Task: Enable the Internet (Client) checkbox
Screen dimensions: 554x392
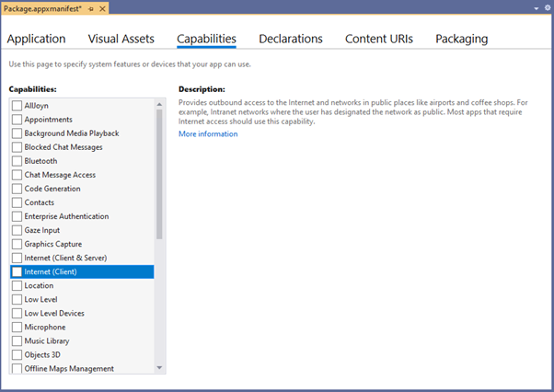Action: click(x=17, y=271)
